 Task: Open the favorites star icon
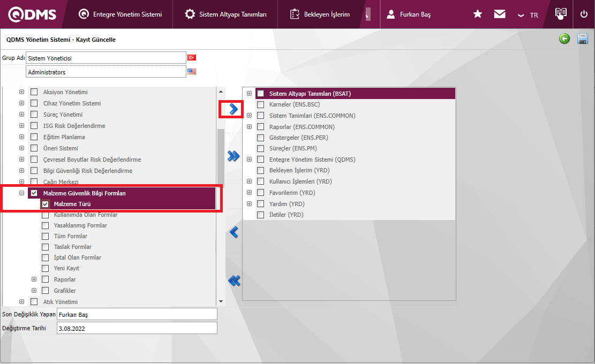477,14
